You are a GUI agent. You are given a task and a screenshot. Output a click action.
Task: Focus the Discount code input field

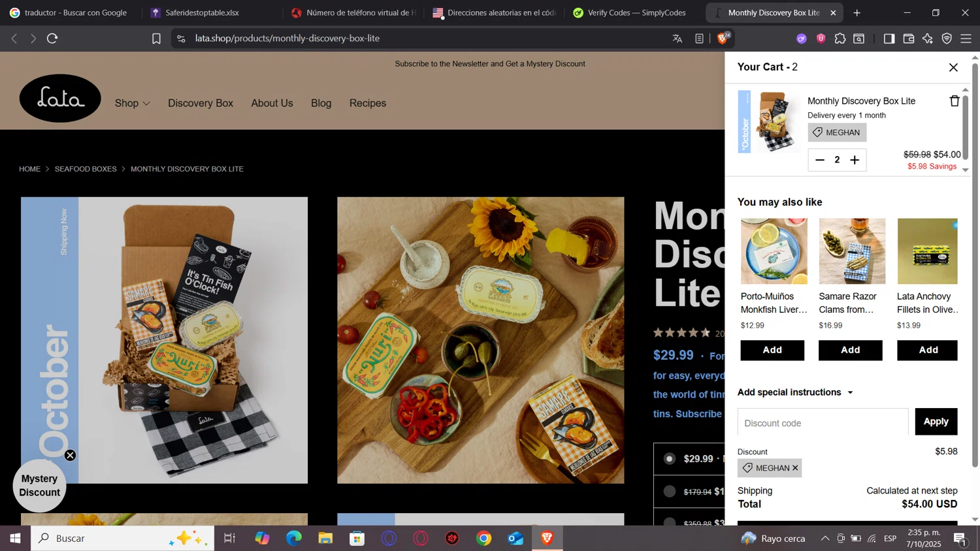[x=823, y=422]
